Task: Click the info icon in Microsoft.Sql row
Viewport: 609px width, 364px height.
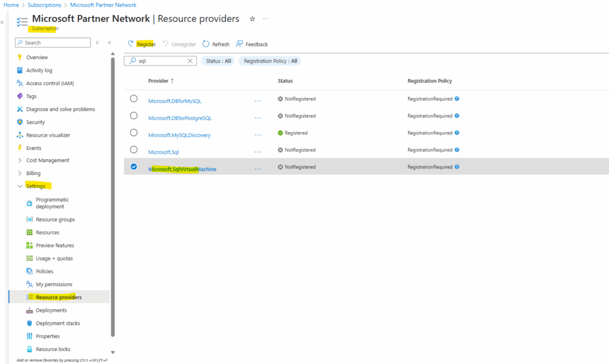Action: pos(457,150)
